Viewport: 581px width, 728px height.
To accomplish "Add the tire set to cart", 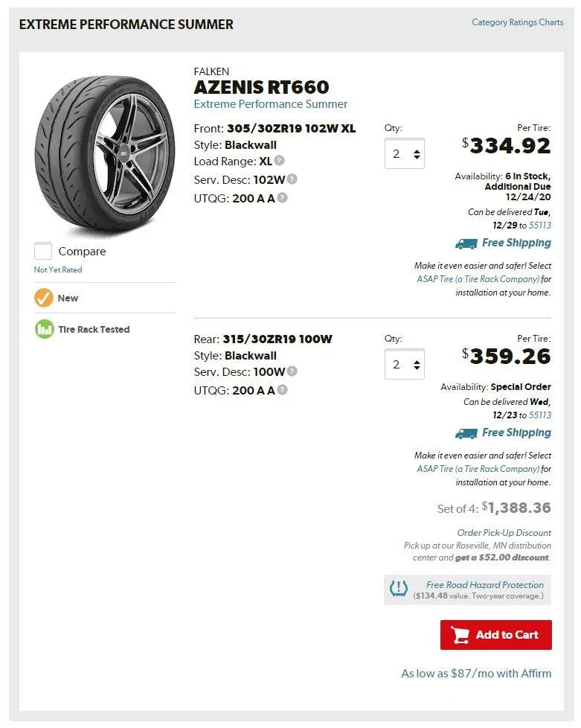I will [496, 635].
